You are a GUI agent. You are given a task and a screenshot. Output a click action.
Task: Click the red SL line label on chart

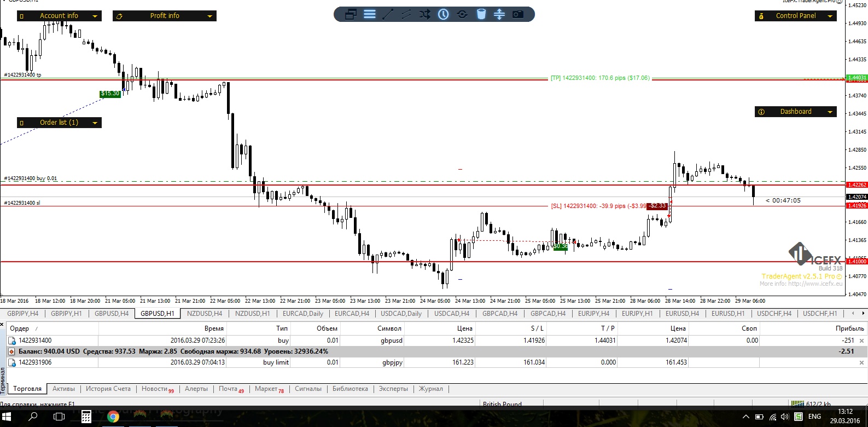click(x=599, y=206)
